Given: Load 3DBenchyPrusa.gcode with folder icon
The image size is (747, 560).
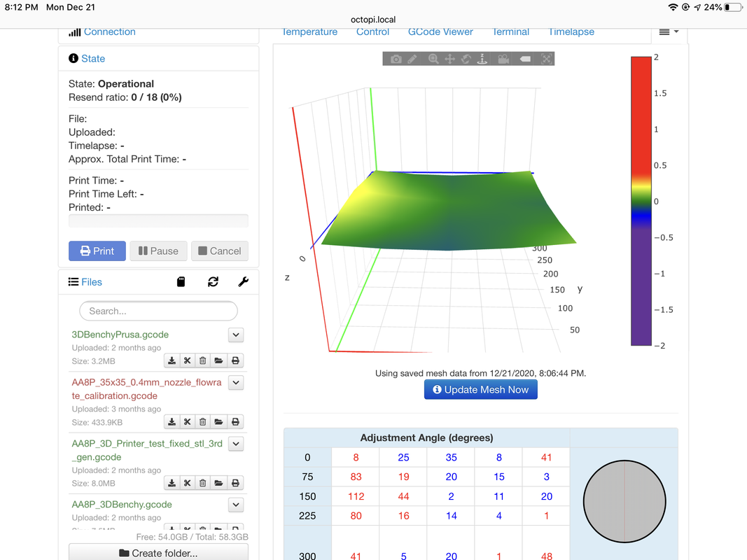Looking at the screenshot, I should [x=218, y=360].
